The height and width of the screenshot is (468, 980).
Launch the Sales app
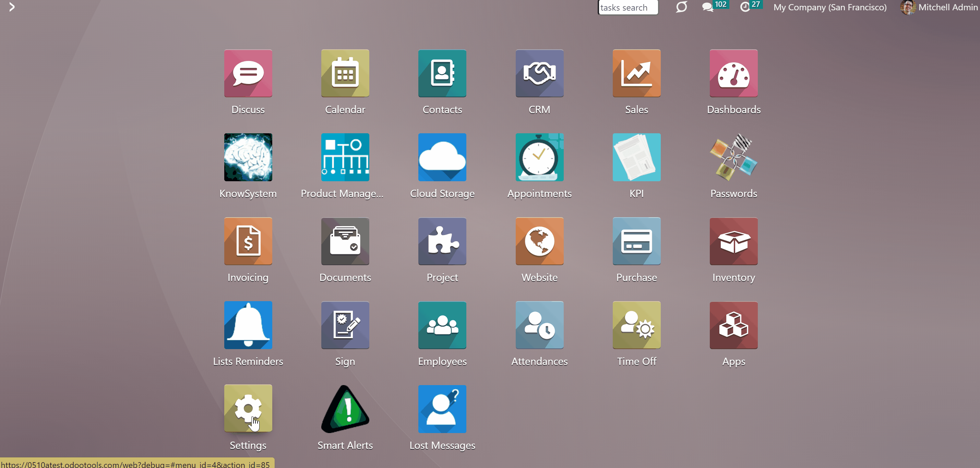[x=636, y=73]
